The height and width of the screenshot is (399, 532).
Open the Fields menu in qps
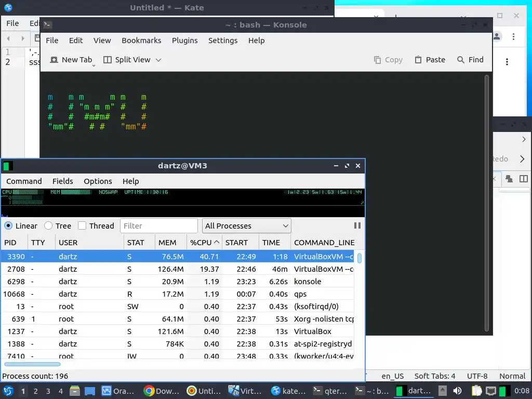[63, 181]
